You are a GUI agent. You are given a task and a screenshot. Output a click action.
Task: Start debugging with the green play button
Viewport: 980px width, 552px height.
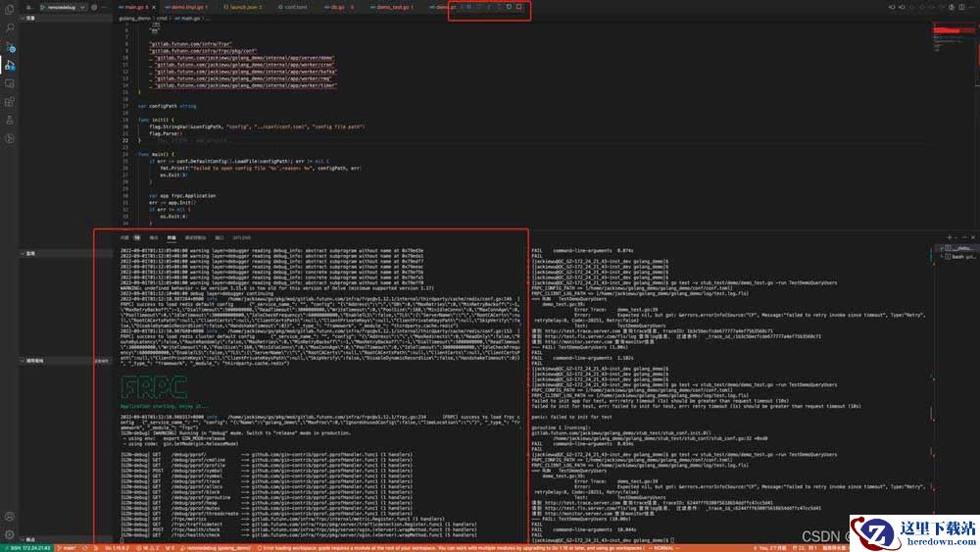click(42, 7)
